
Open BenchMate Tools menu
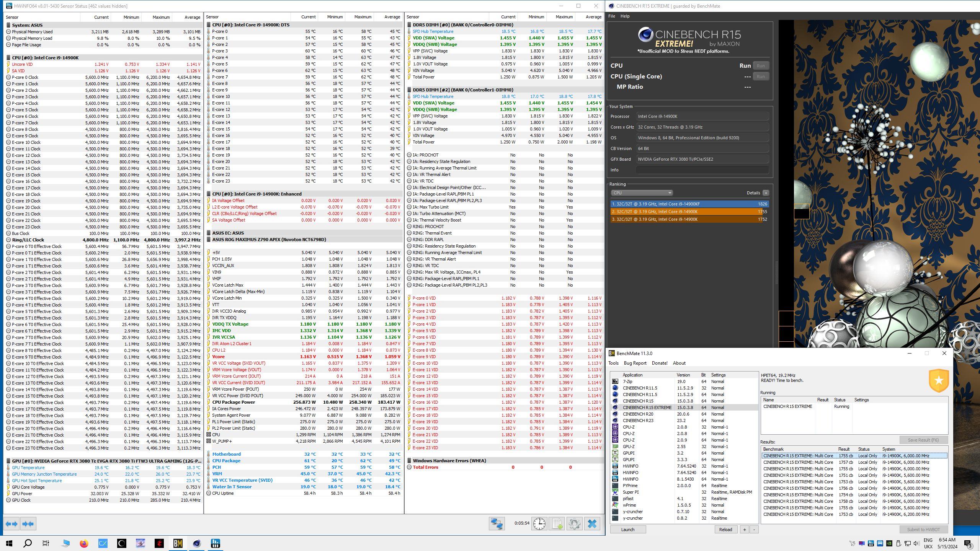pyautogui.click(x=613, y=363)
